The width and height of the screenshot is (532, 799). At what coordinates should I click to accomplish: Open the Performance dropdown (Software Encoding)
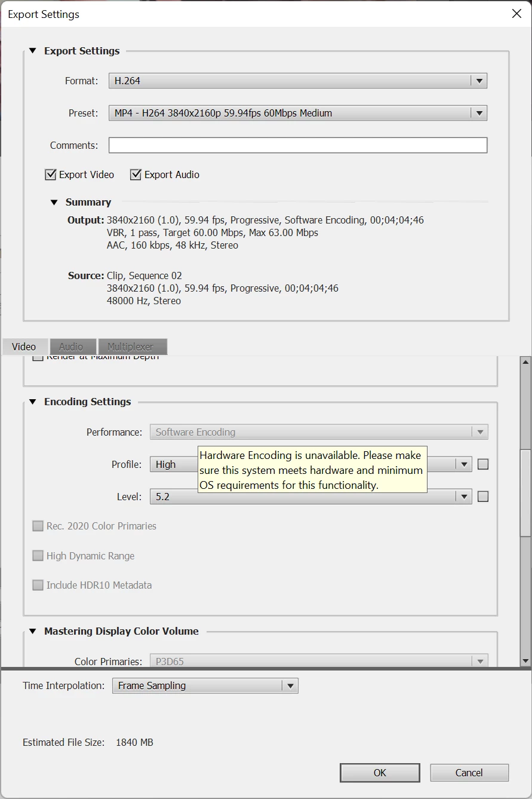319,432
